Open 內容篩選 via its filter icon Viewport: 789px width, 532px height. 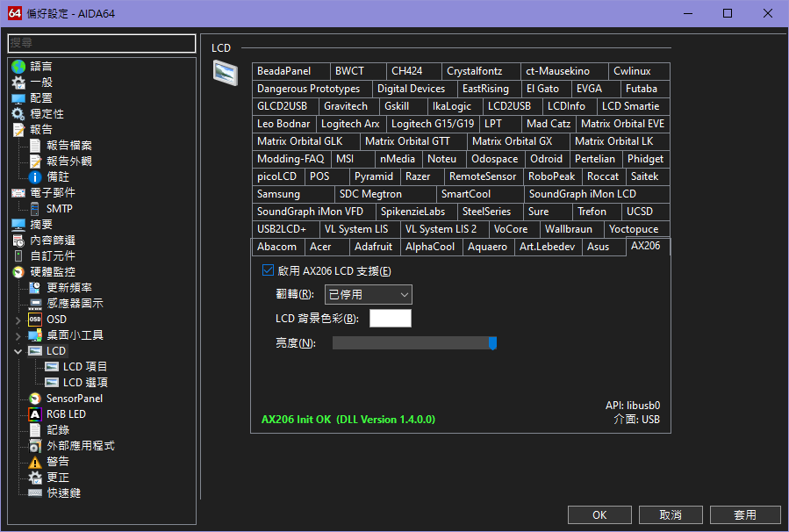point(18,241)
